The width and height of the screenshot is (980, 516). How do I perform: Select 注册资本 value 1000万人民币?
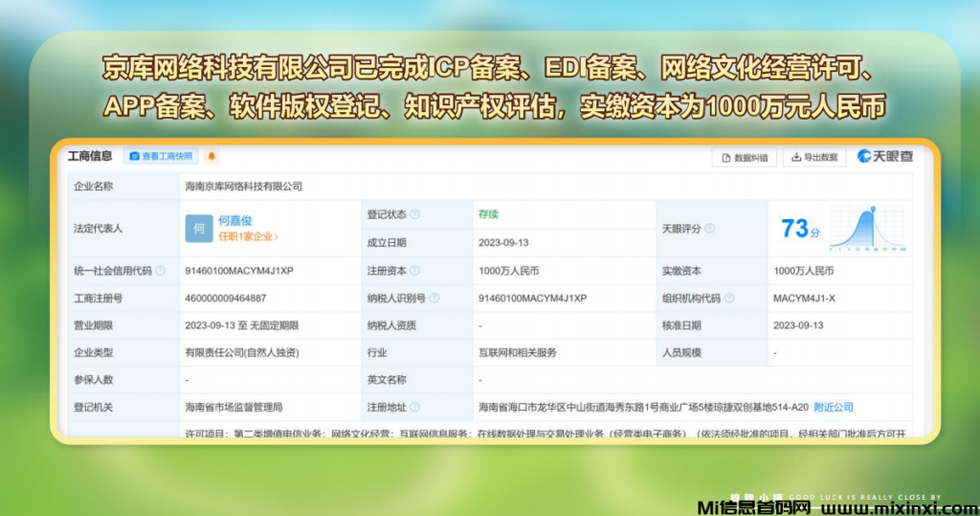[509, 271]
